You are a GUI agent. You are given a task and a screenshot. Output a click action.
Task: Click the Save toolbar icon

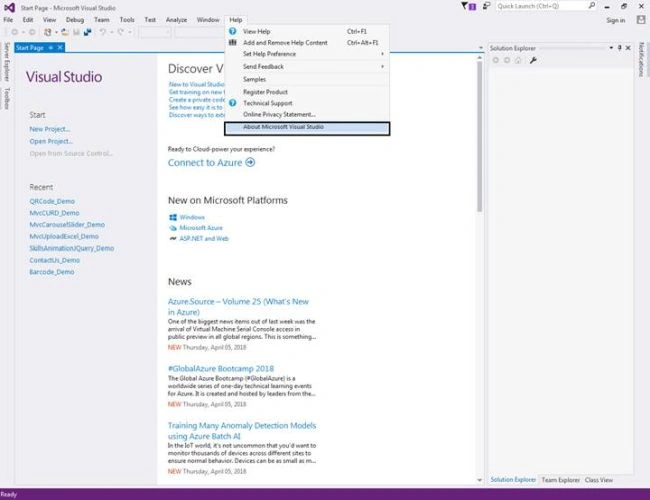pos(76,32)
